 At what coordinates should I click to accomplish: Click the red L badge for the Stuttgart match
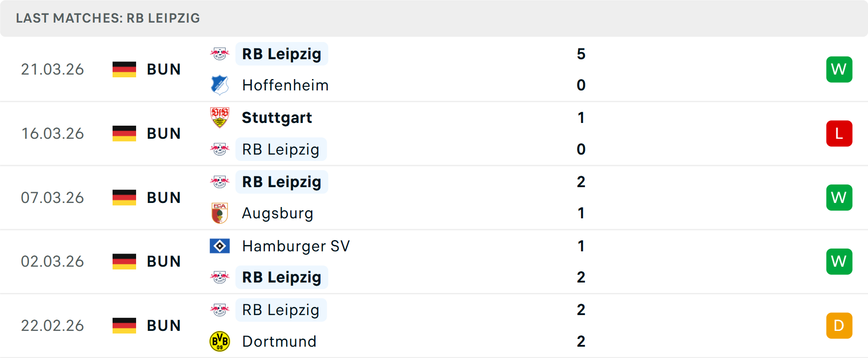click(x=839, y=133)
